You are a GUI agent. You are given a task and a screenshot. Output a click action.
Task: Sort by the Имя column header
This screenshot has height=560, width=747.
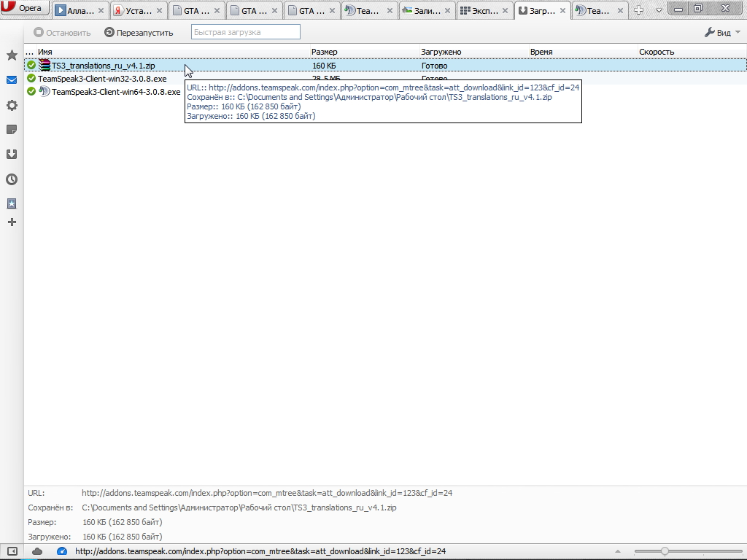(x=174, y=52)
